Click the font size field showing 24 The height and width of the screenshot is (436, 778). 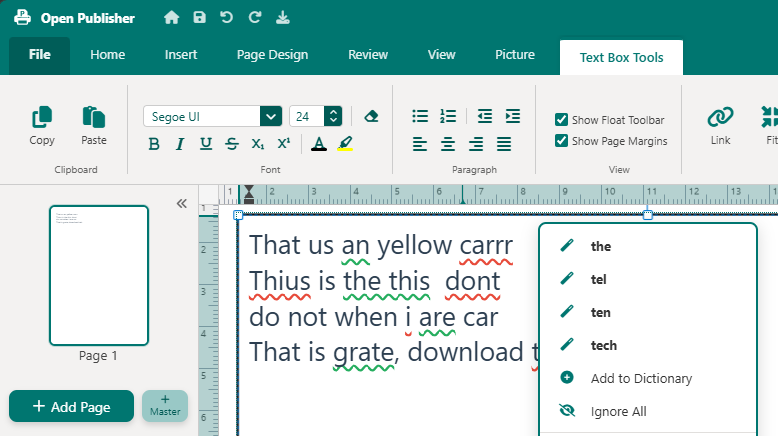coord(307,117)
